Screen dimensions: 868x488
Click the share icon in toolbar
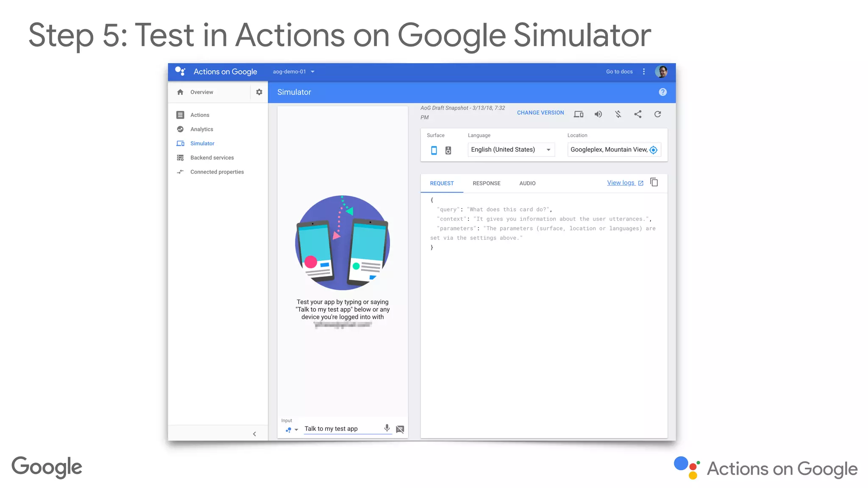click(638, 114)
